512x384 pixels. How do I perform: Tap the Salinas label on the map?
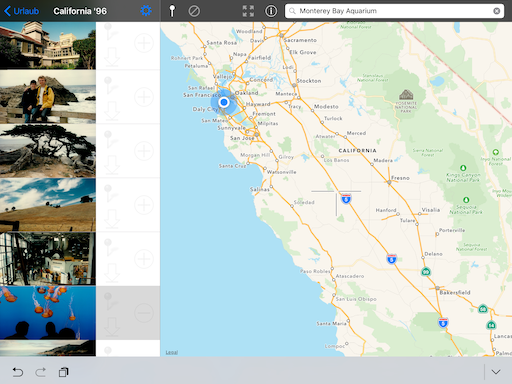click(x=260, y=189)
